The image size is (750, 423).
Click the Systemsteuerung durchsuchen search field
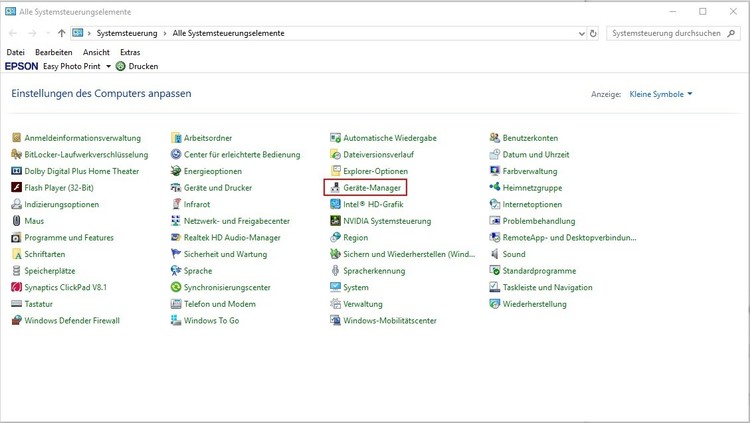click(665, 33)
